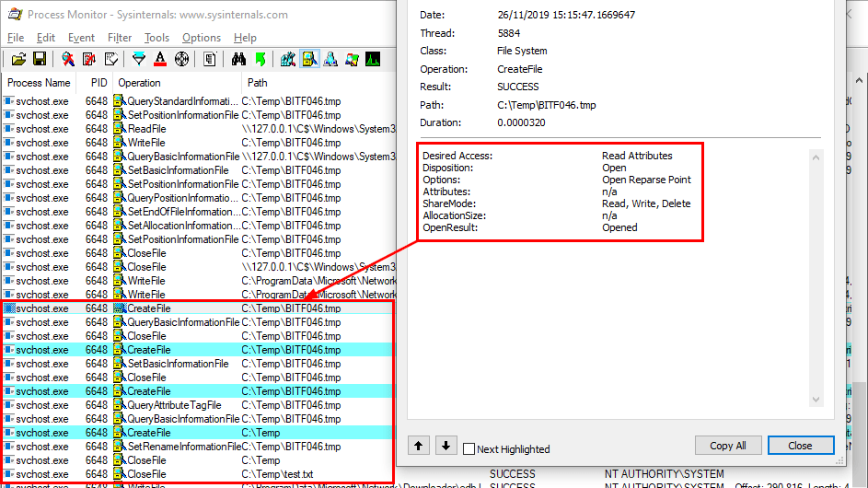Open the Options menu
Screen dimensions: 868x488
coord(202,38)
